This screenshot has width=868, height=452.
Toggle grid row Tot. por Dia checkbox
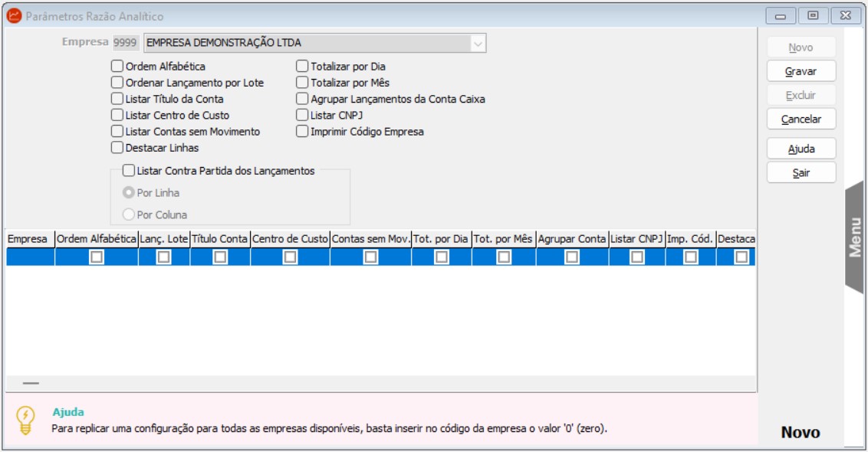point(442,257)
